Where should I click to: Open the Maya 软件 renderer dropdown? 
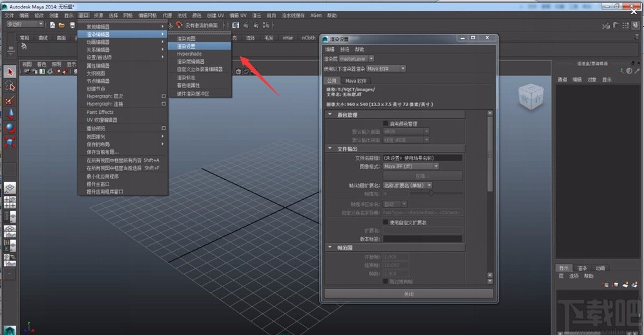[386, 69]
